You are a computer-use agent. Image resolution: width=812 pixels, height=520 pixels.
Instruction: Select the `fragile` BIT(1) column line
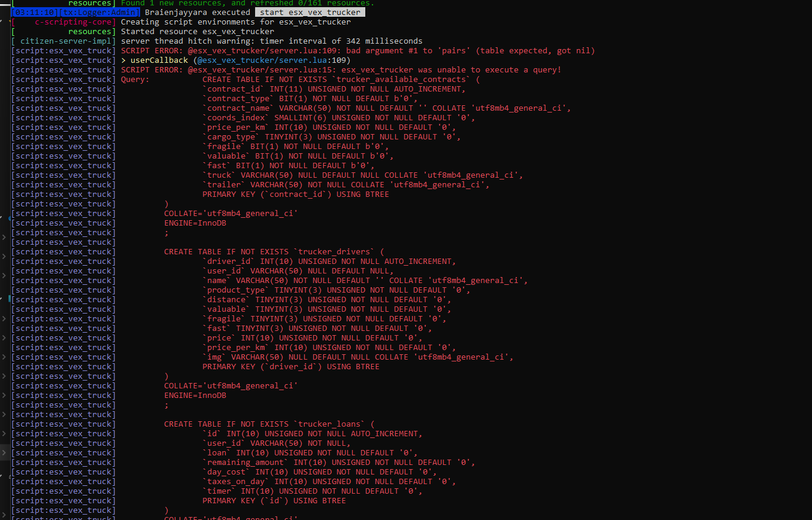pos(296,147)
